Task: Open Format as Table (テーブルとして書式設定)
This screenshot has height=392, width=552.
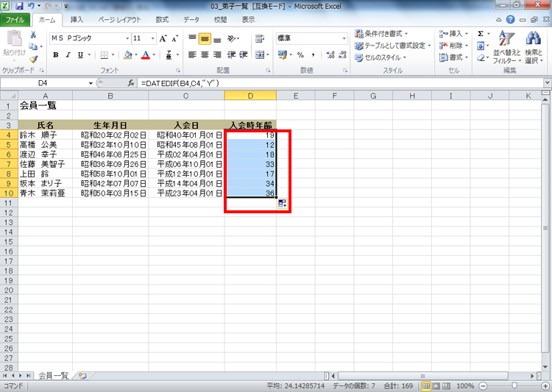Action: (x=393, y=46)
